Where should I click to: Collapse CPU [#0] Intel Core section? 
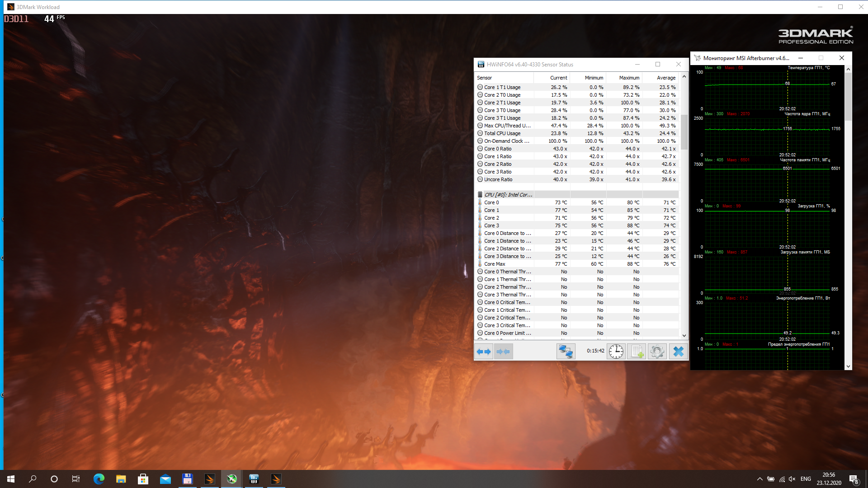(508, 195)
